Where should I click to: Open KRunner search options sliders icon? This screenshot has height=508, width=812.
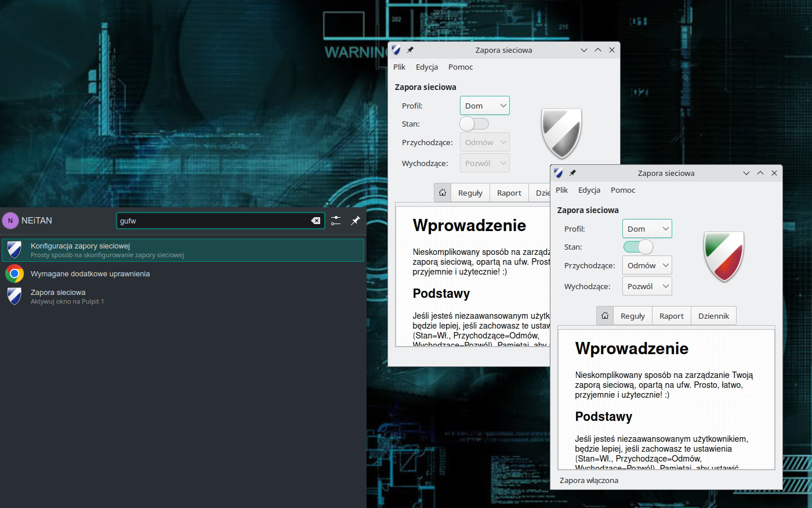[x=335, y=221]
